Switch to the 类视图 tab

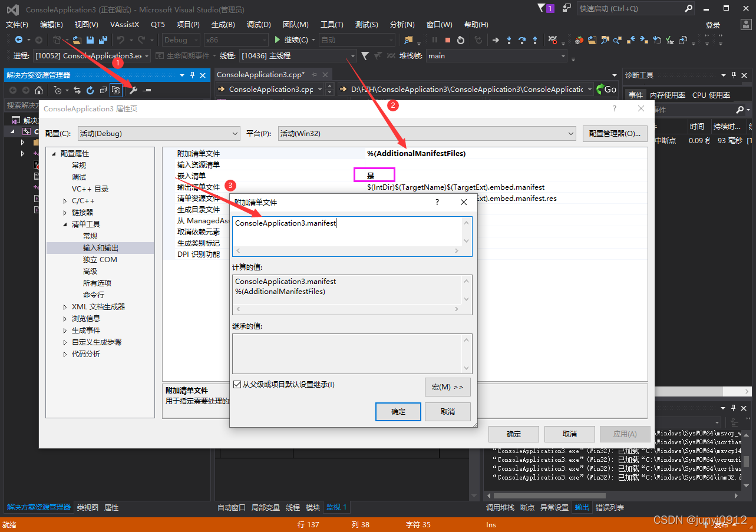point(87,507)
